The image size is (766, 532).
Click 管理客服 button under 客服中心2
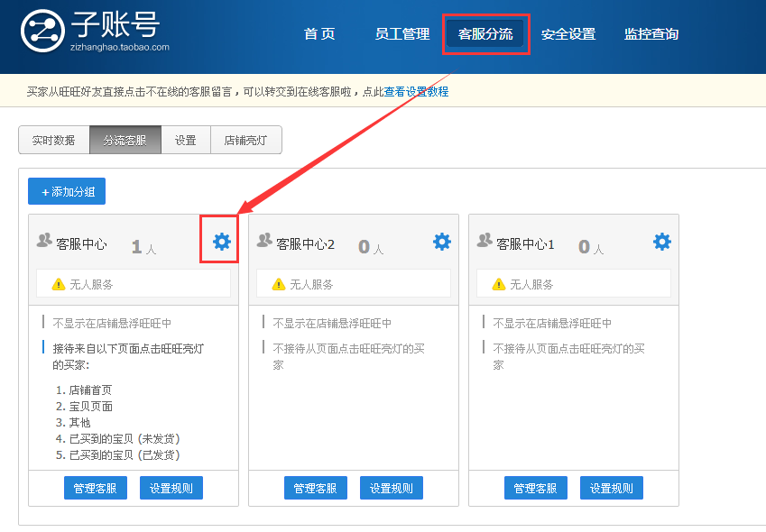tap(316, 487)
